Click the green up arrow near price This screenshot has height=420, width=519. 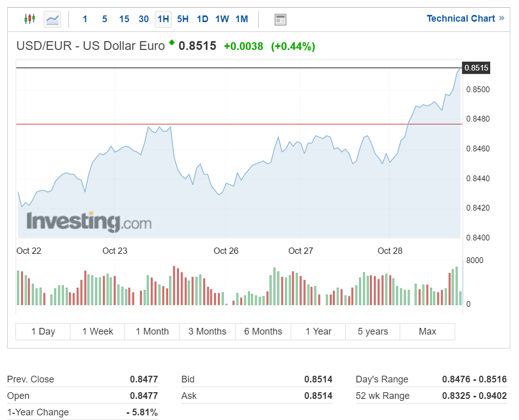click(x=171, y=42)
